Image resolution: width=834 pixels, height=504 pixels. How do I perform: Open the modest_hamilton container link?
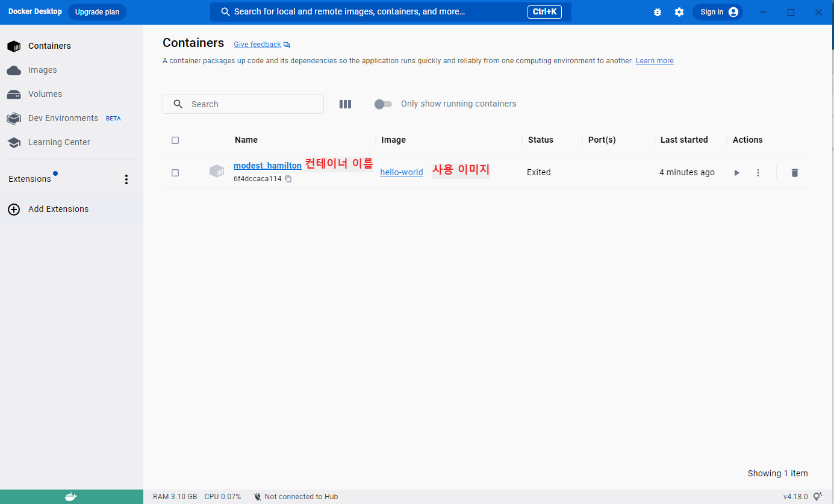pos(267,166)
